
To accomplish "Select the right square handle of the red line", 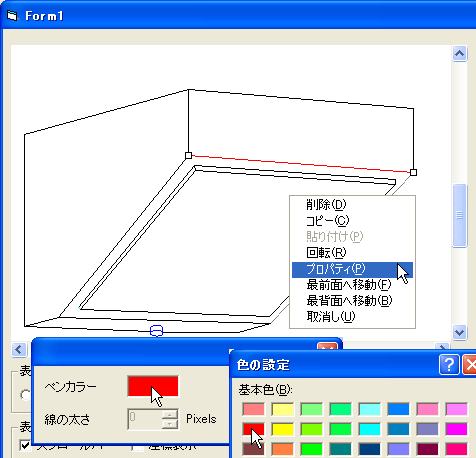I will [413, 172].
